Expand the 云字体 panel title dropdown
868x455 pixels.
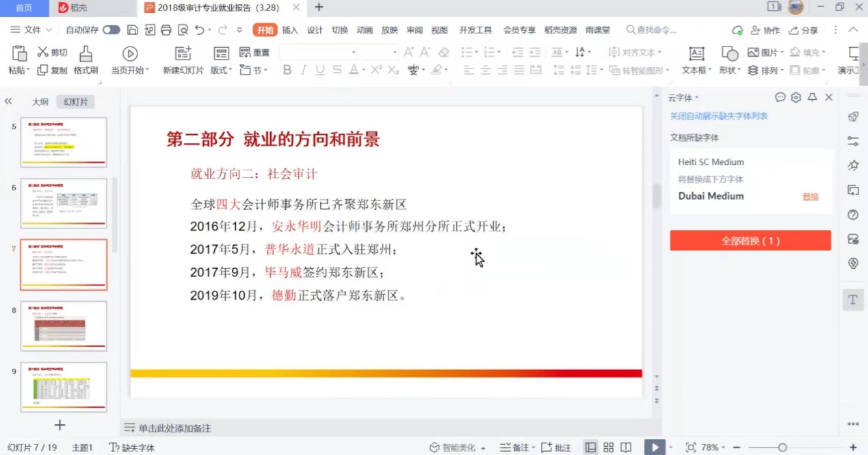684,98
